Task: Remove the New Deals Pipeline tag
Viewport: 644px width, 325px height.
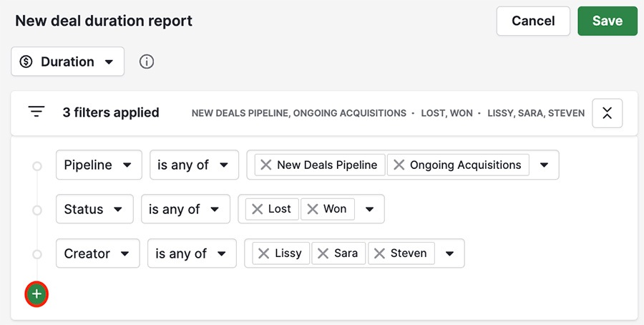Action: coord(266,165)
